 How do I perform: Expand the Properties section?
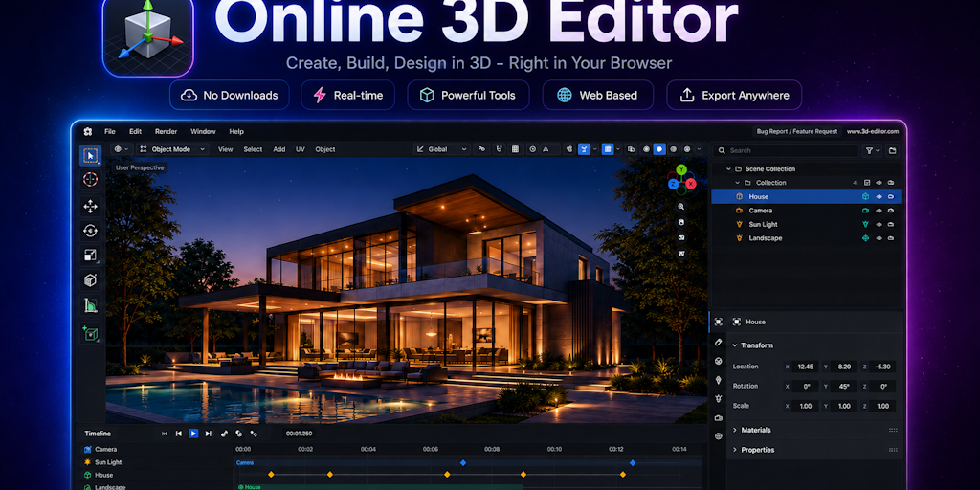coord(734,450)
